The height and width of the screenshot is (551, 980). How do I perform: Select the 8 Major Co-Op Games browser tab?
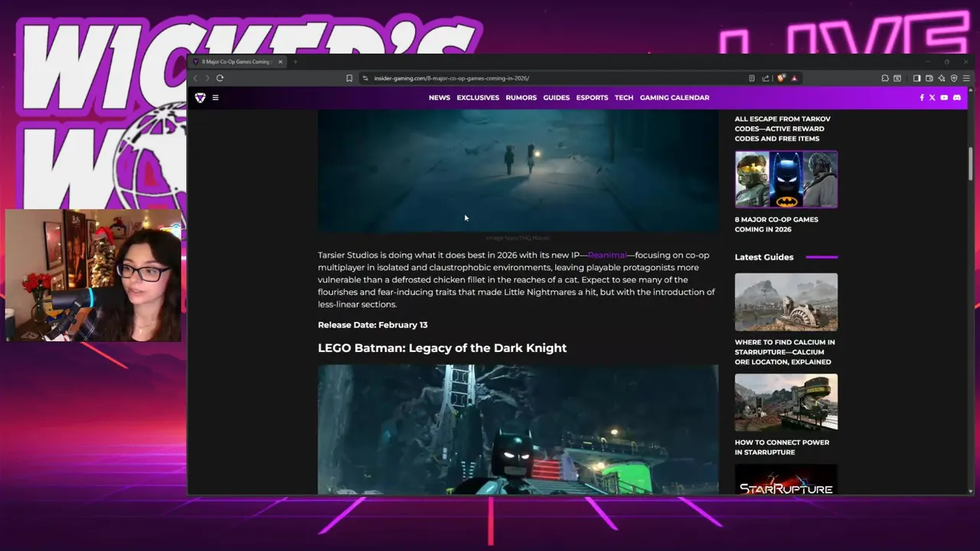coord(237,62)
